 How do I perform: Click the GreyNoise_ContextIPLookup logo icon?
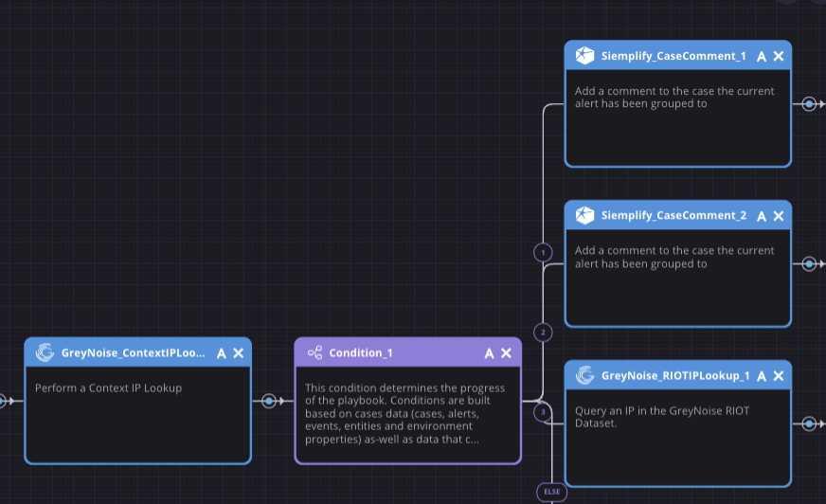[45, 352]
